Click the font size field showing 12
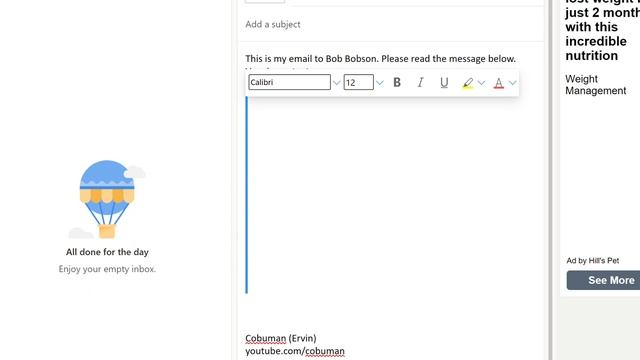 pyautogui.click(x=358, y=82)
